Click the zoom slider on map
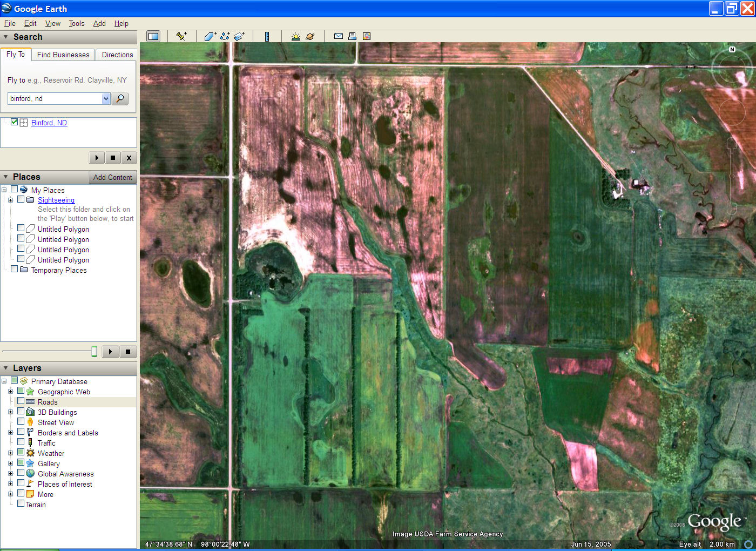 [732, 176]
